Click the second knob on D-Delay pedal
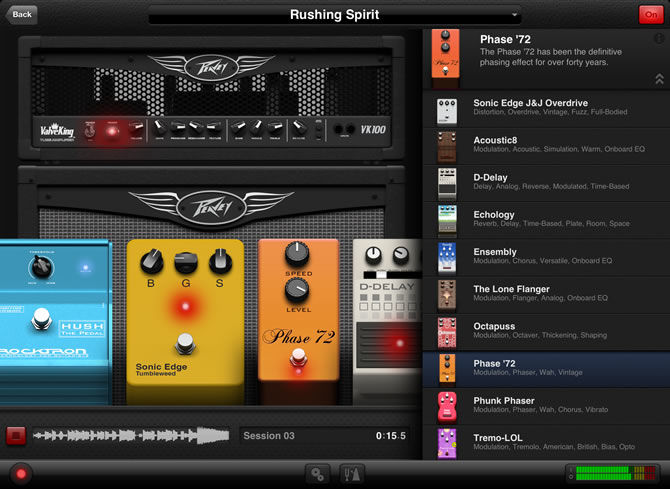Screen dimensions: 670x489 401,255
